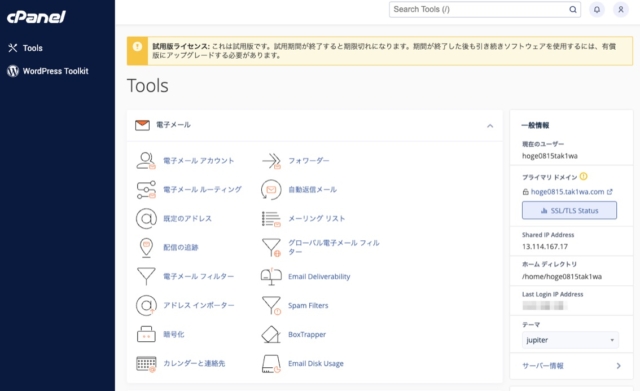
Task: Open the 配信の追跡 link
Action: (181, 247)
